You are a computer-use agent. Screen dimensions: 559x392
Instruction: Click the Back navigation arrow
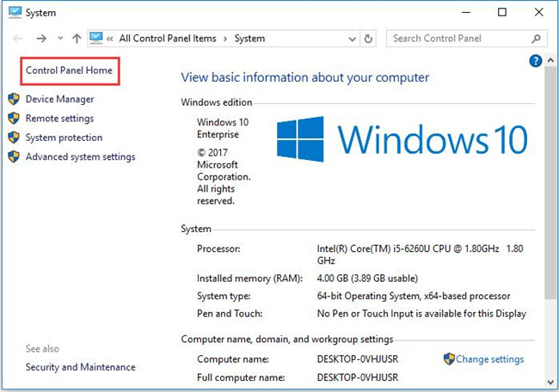pos(17,39)
